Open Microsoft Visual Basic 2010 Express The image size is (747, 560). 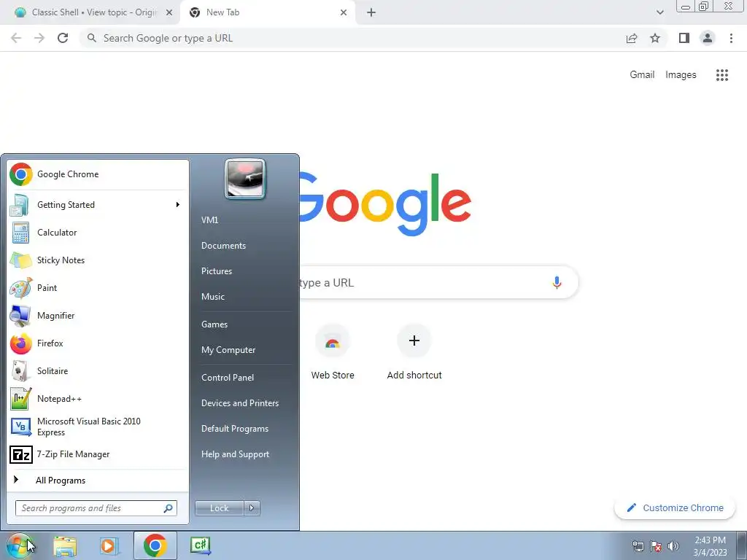coord(98,427)
